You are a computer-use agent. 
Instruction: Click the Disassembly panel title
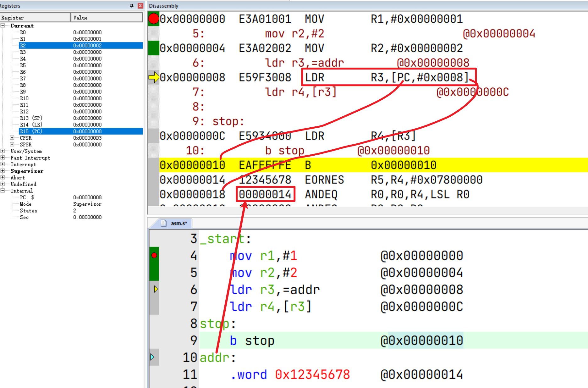pyautogui.click(x=163, y=6)
